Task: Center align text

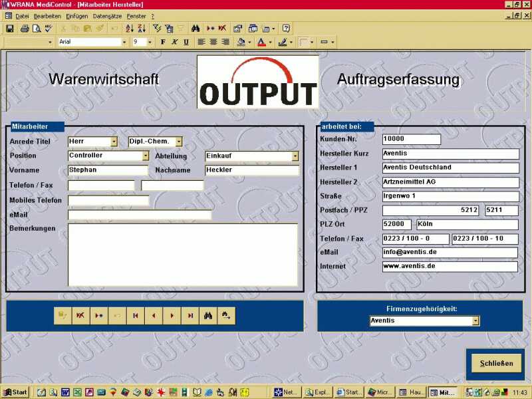Action: 213,42
